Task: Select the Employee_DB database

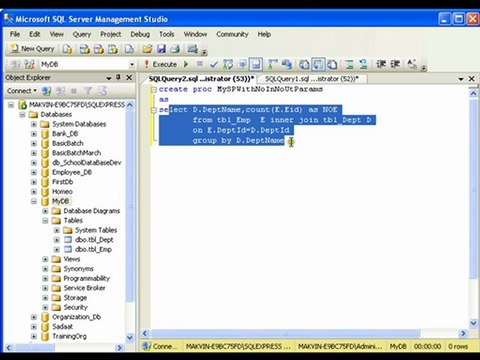Action: (72, 172)
